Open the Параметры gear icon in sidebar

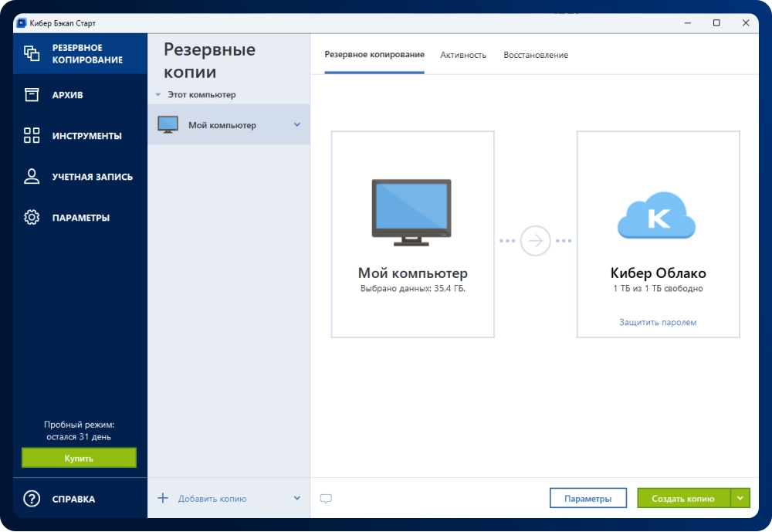click(32, 217)
